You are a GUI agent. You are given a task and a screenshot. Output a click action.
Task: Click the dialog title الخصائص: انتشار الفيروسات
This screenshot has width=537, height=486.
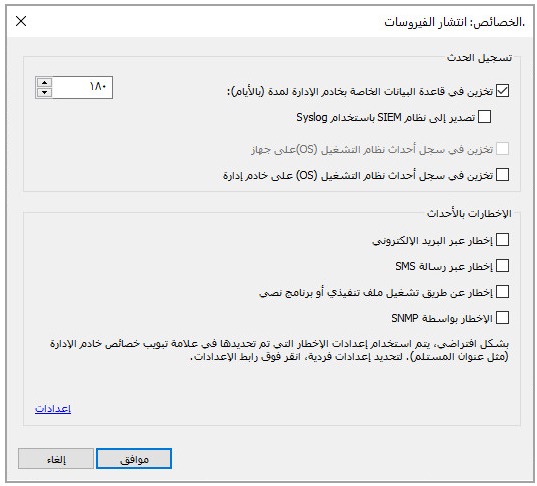click(x=454, y=22)
